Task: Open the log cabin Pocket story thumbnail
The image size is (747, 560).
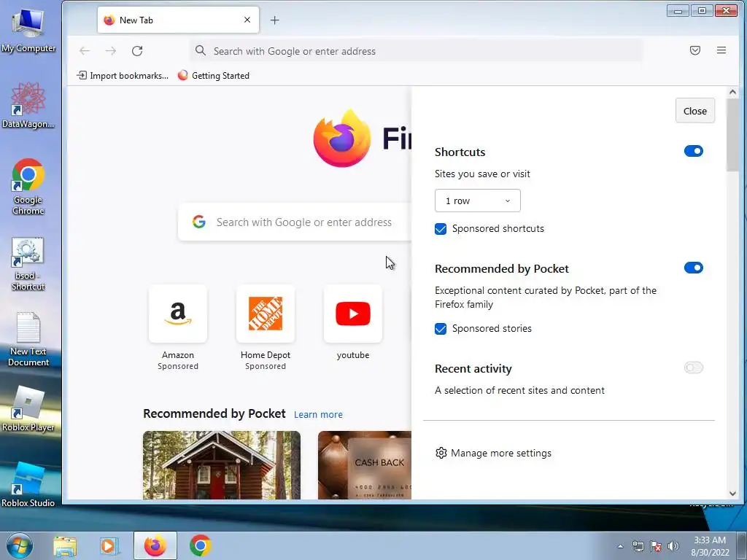Action: [222, 465]
